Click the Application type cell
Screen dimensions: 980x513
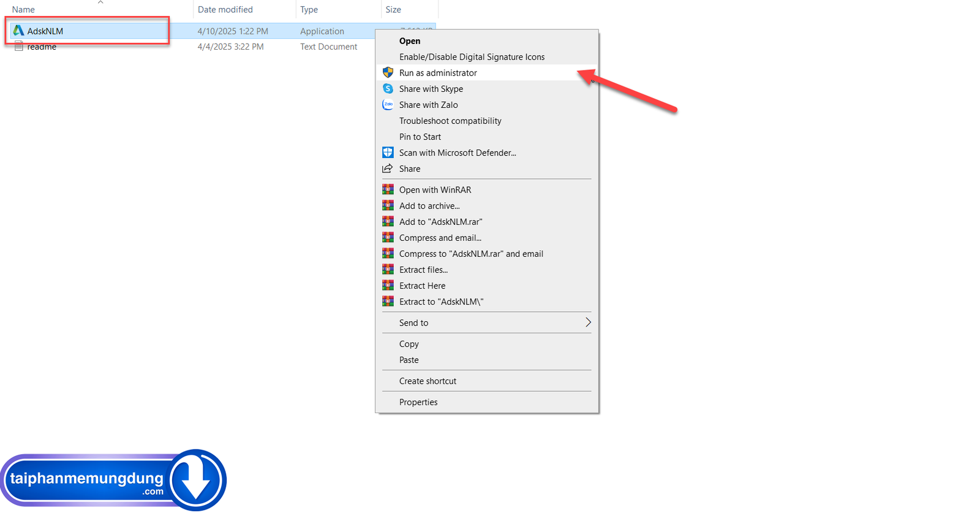coord(322,31)
